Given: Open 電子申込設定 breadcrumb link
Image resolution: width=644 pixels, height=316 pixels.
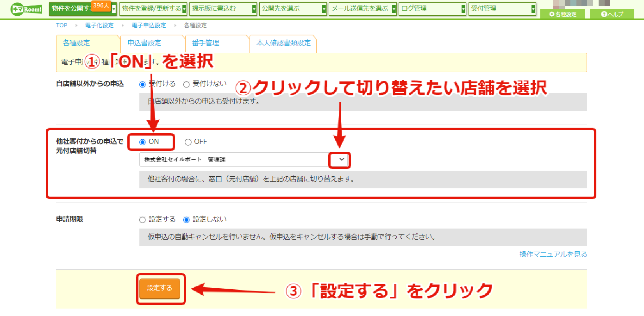Looking at the screenshot, I should (x=149, y=25).
